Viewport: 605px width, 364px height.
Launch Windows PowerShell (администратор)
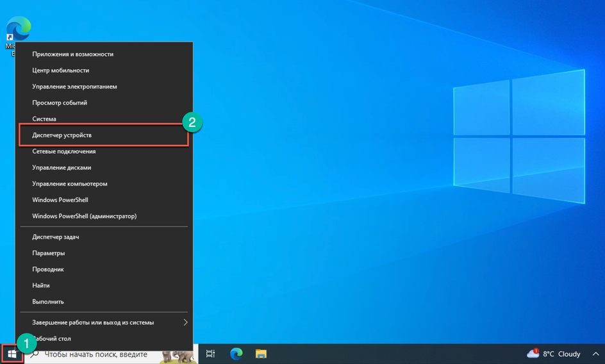[x=104, y=216]
